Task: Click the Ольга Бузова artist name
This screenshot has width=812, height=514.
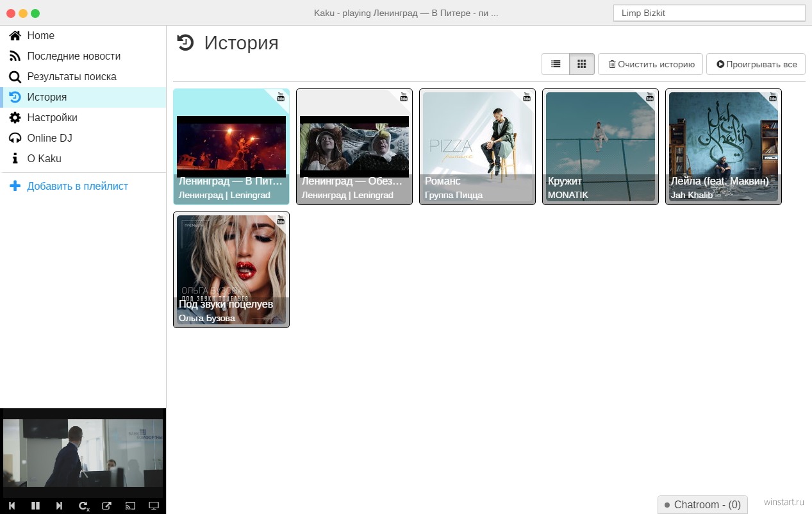Action: [x=207, y=318]
